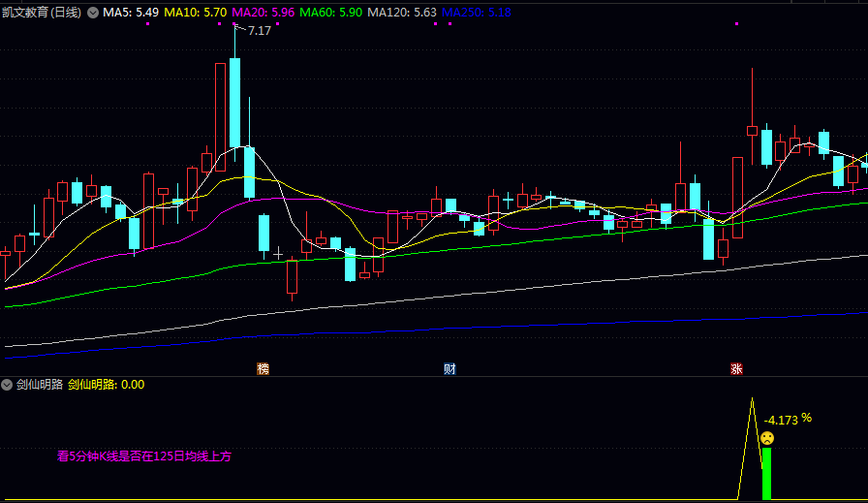
Task: Click the yellow 剑仙明路: 0.00 indicator value
Action: click(x=107, y=385)
